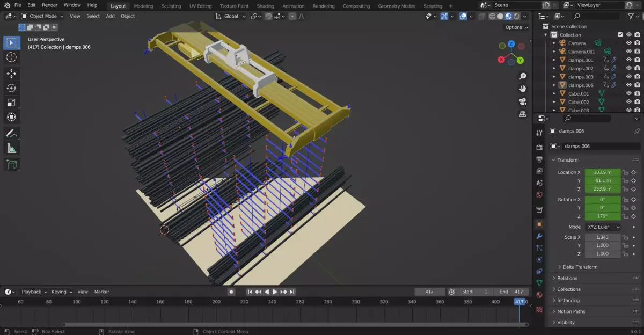Open the File menu
Image resolution: width=644 pixels, height=335 pixels.
18,5
